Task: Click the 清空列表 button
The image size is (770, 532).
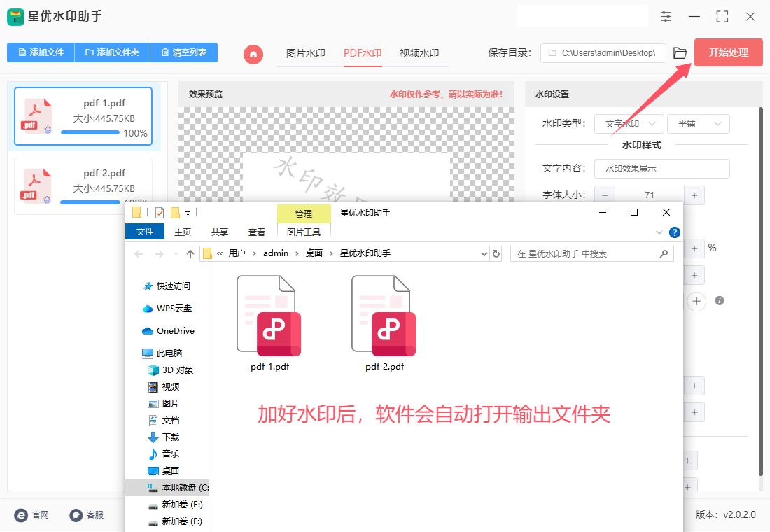Action: [184, 52]
